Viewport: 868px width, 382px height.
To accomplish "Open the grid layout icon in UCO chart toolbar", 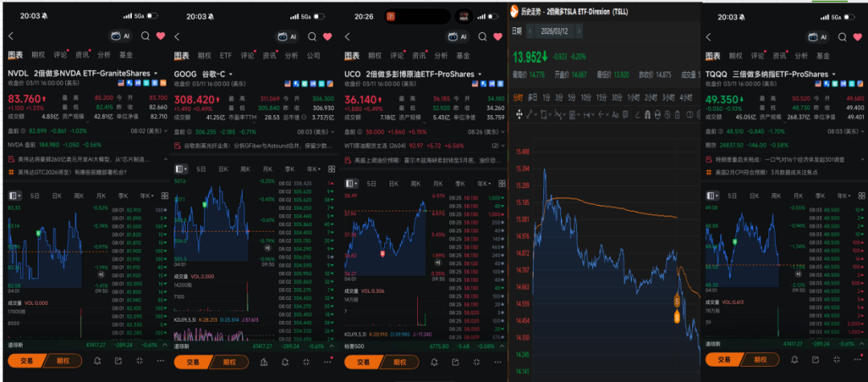I will click(501, 183).
